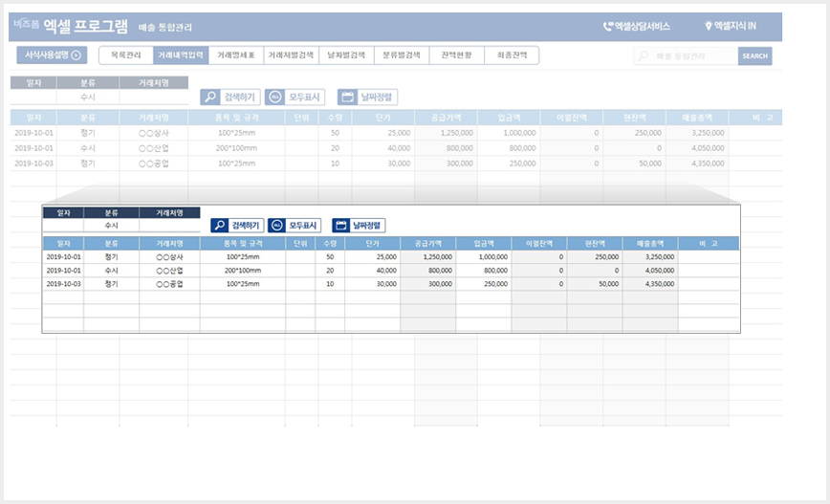Click 이월잔액 header in enlarged table
The image size is (830, 504).
(539, 244)
